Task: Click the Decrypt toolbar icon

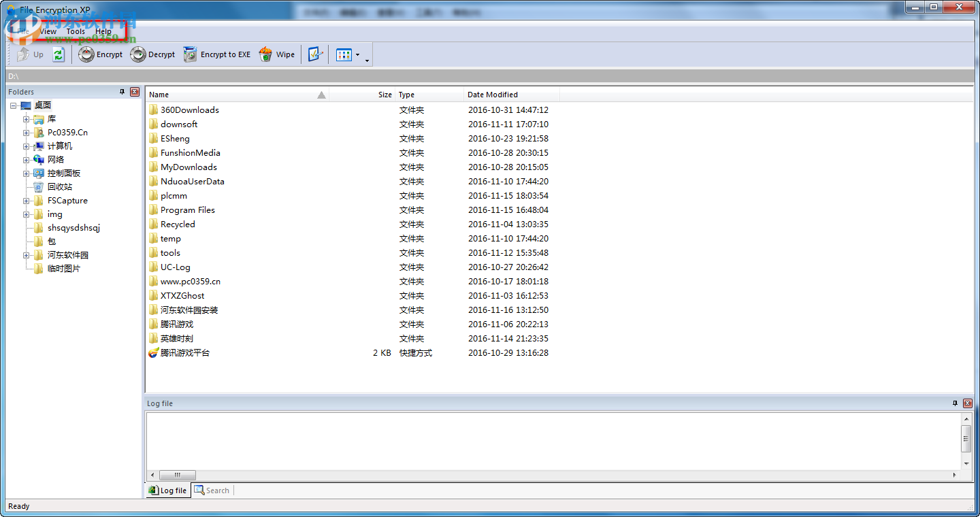Action: (141, 54)
